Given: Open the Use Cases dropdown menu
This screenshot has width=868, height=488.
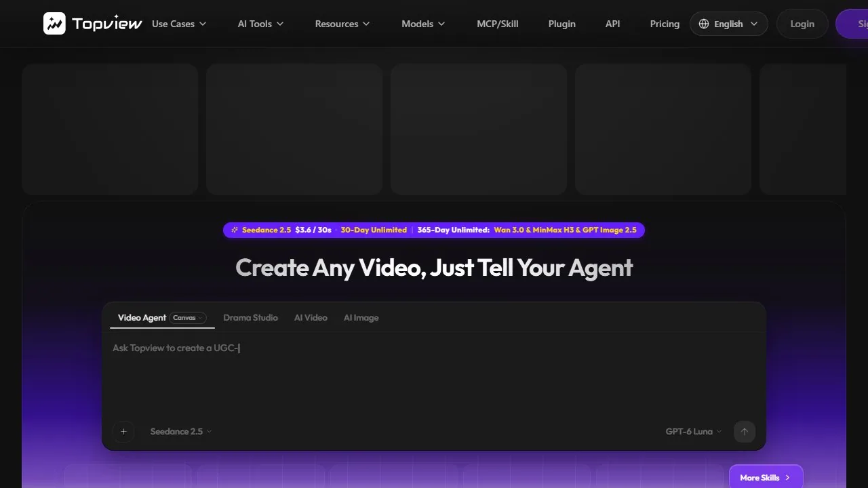Looking at the screenshot, I should (179, 24).
